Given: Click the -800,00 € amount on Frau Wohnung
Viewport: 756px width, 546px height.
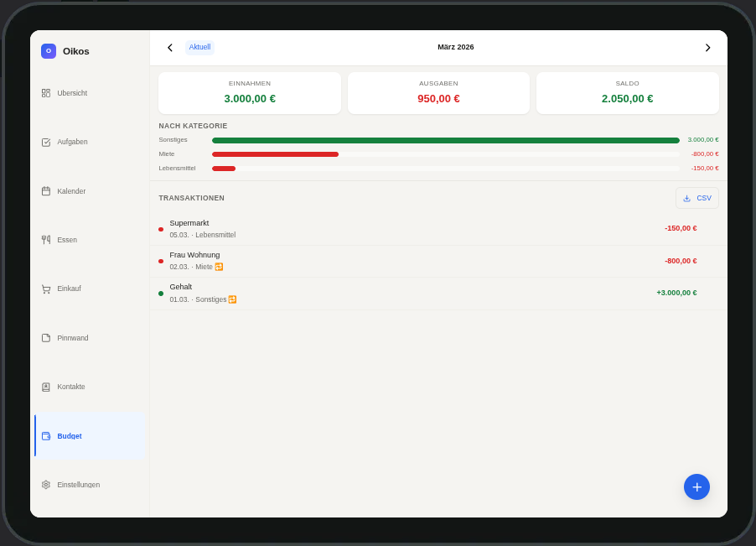Looking at the screenshot, I should click(681, 261).
